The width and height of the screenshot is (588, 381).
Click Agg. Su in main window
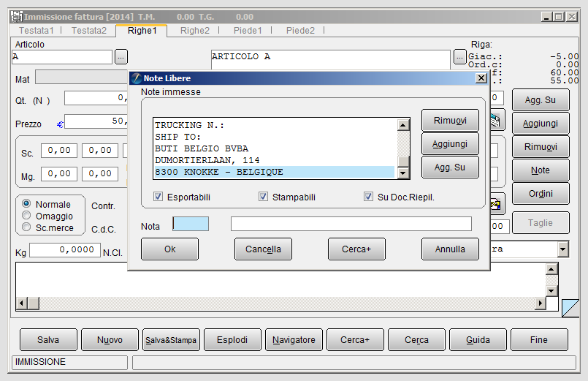(x=541, y=100)
